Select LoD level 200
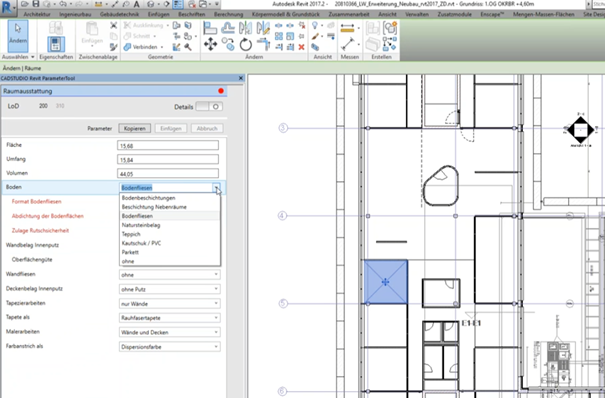Image resolution: width=605 pixels, height=398 pixels. [43, 106]
